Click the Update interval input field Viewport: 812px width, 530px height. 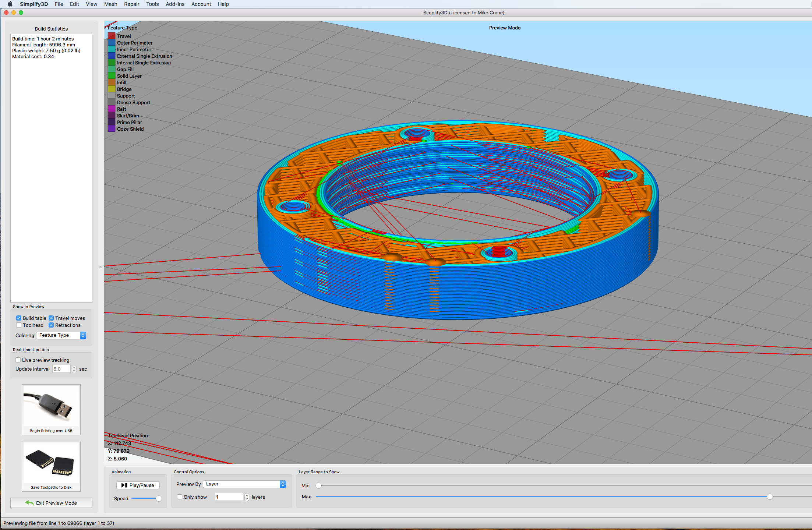(61, 369)
